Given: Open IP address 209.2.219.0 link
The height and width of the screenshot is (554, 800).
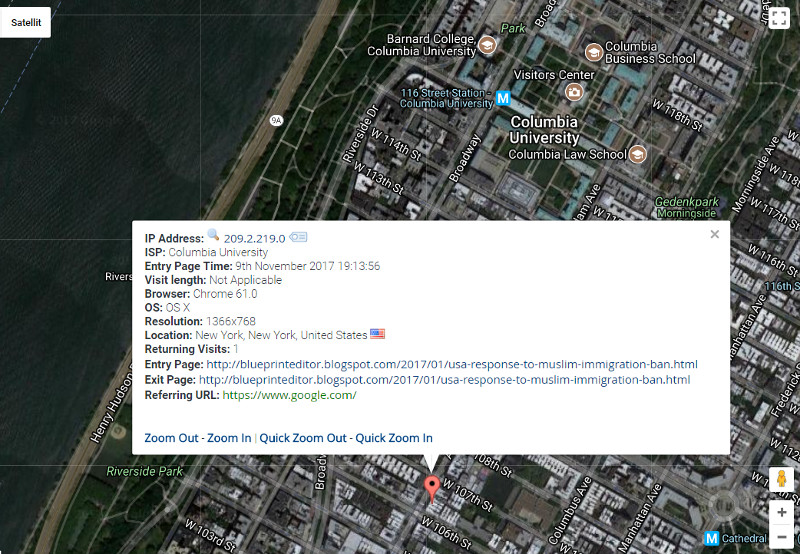Looking at the screenshot, I should [254, 238].
